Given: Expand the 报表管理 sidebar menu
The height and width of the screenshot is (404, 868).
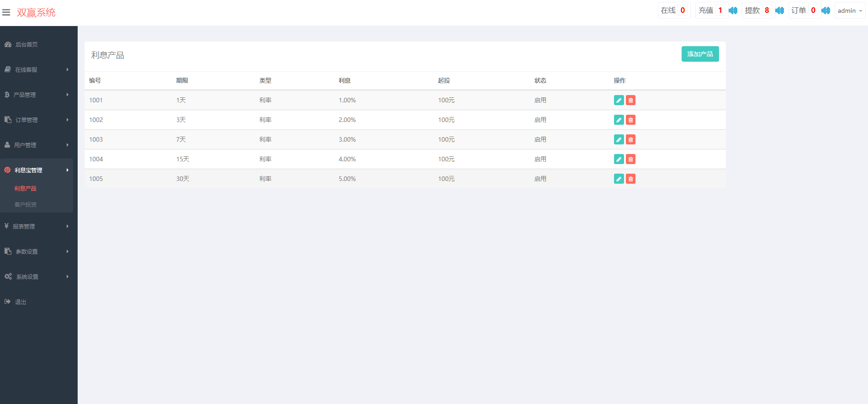Looking at the screenshot, I should click(37, 226).
